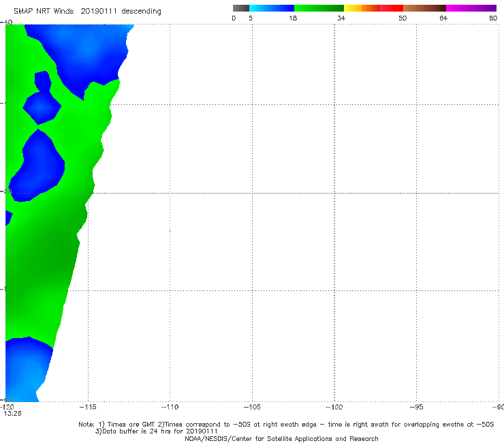Image resolution: width=504 pixels, height=443 pixels.
Task: Click the '-95' longitude axis label
Action: tap(416, 407)
